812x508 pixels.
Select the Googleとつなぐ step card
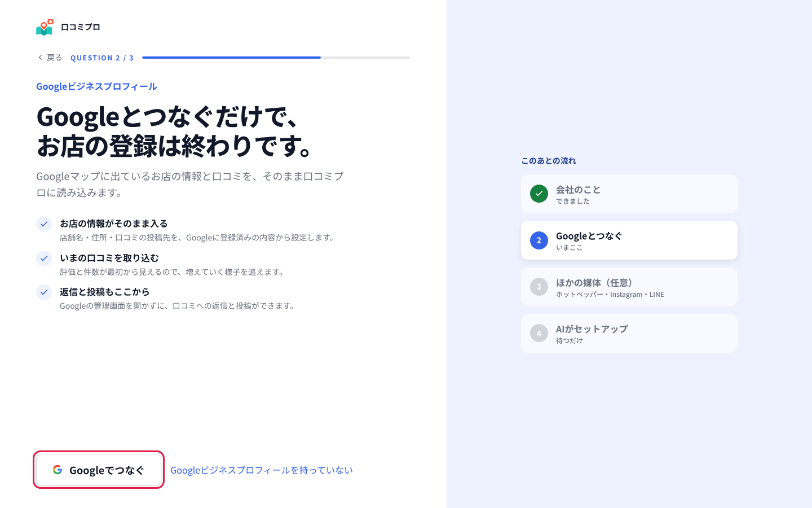629,240
